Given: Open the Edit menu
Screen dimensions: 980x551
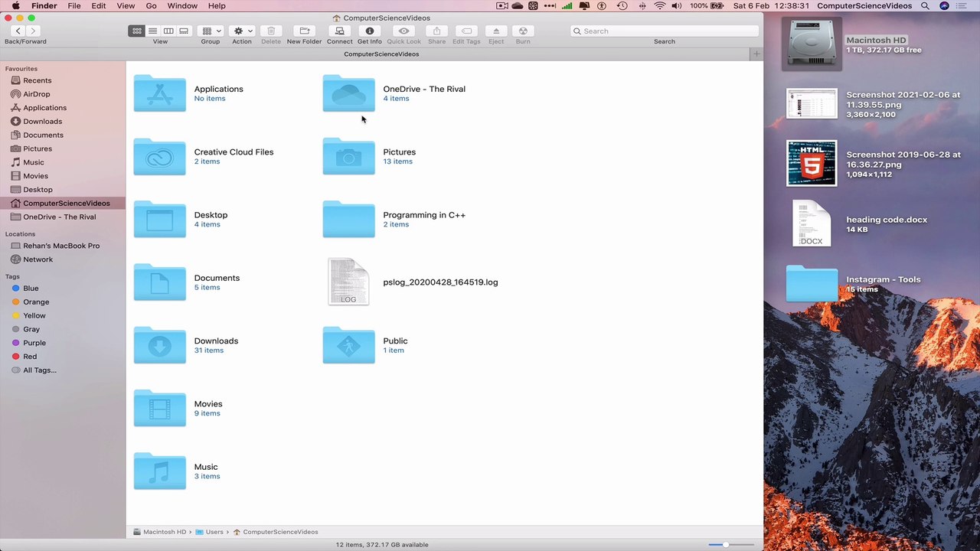Looking at the screenshot, I should pyautogui.click(x=99, y=5).
